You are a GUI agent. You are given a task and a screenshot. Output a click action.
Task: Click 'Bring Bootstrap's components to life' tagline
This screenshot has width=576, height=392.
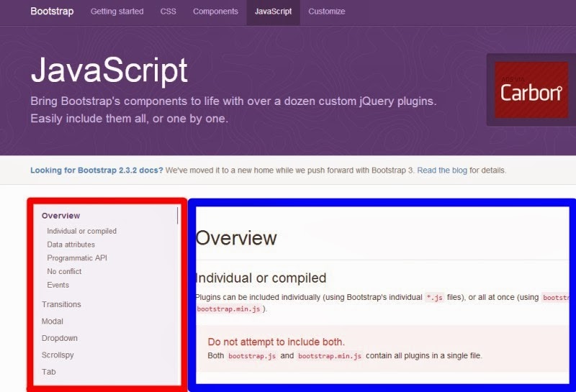point(233,101)
